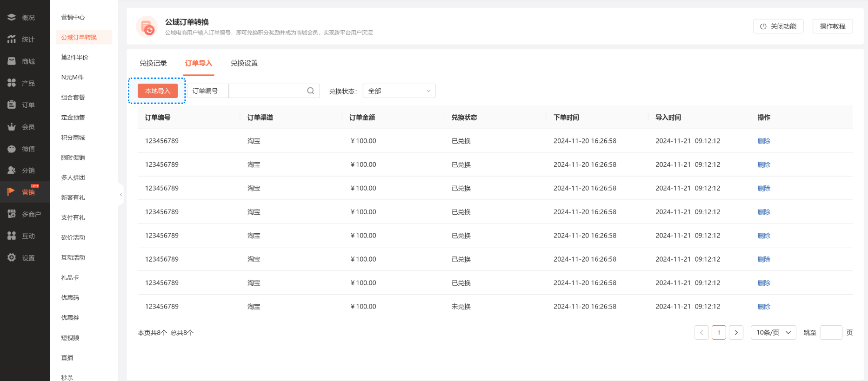Open 直播 in the marketing menu

pyautogui.click(x=67, y=358)
